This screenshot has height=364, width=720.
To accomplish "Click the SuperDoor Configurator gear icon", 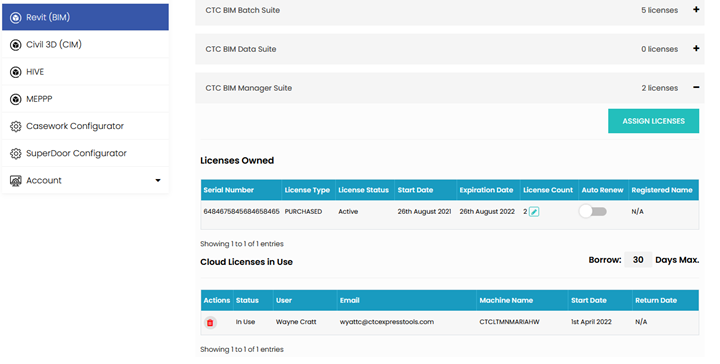I will 16,153.
